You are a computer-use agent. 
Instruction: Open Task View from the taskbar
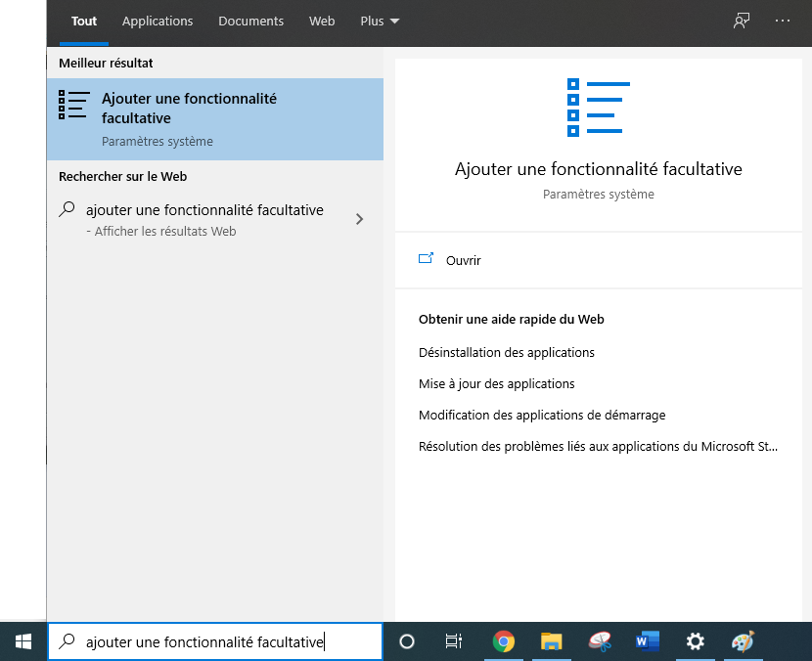tap(453, 641)
